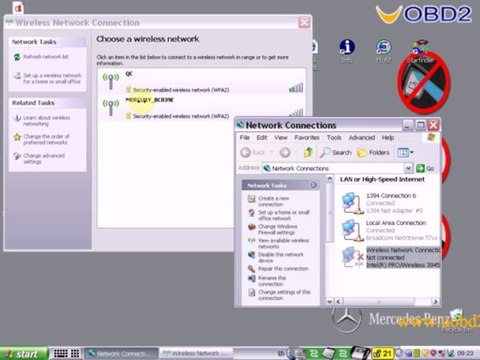Click the Network Connections taskbar button
480x360 pixels.
(x=121, y=353)
